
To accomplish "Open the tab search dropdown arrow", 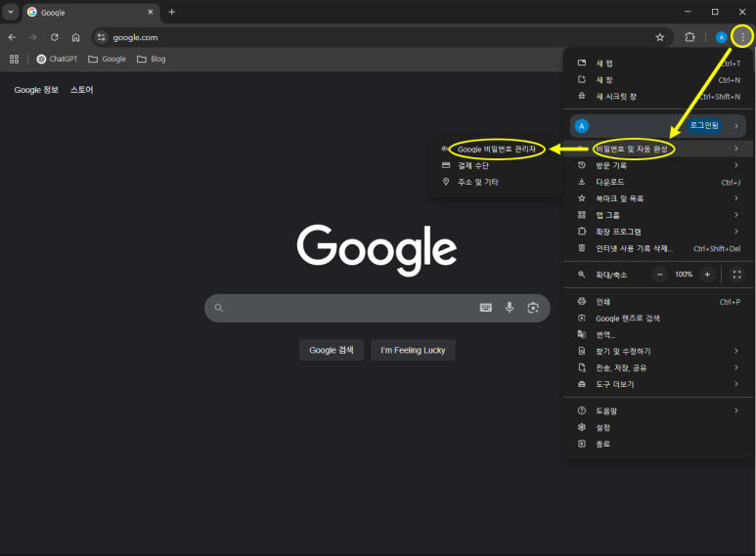I will [x=10, y=12].
